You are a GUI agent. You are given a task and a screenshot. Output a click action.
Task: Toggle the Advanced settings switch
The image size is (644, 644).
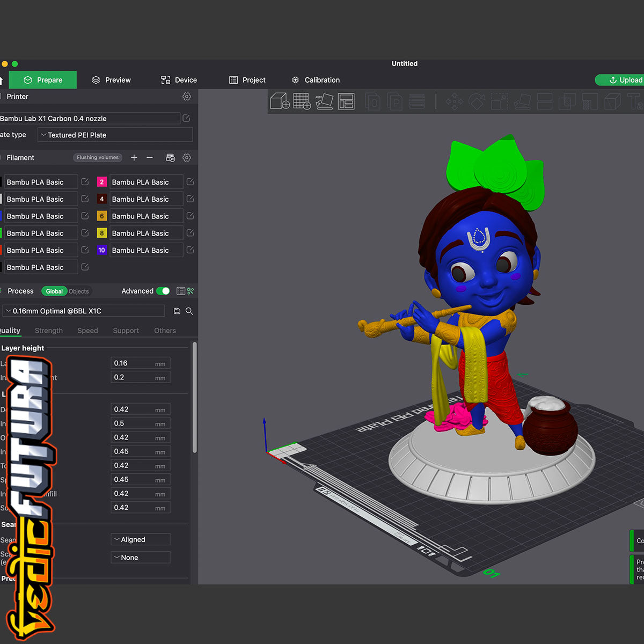163,291
